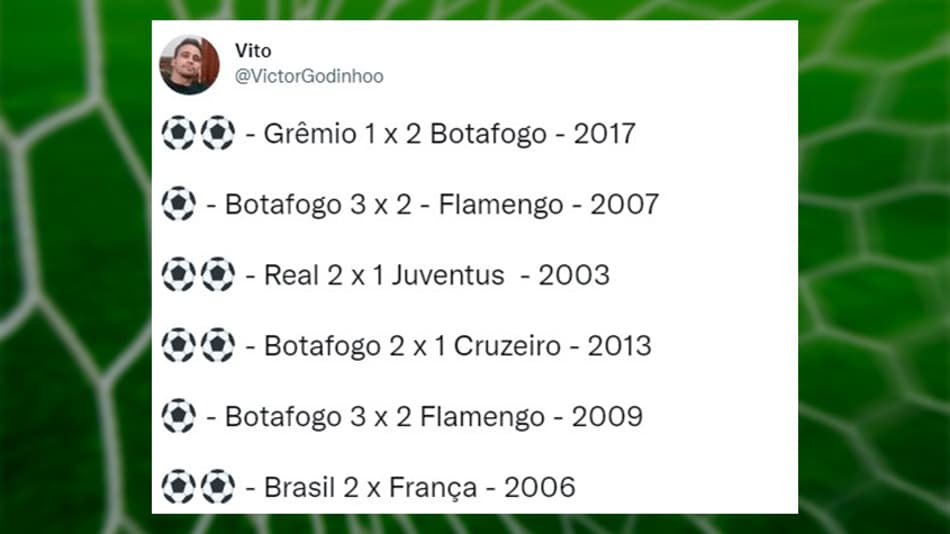Select the Botafogo 3 x 2 Flamengo 2009 text

coord(434,417)
